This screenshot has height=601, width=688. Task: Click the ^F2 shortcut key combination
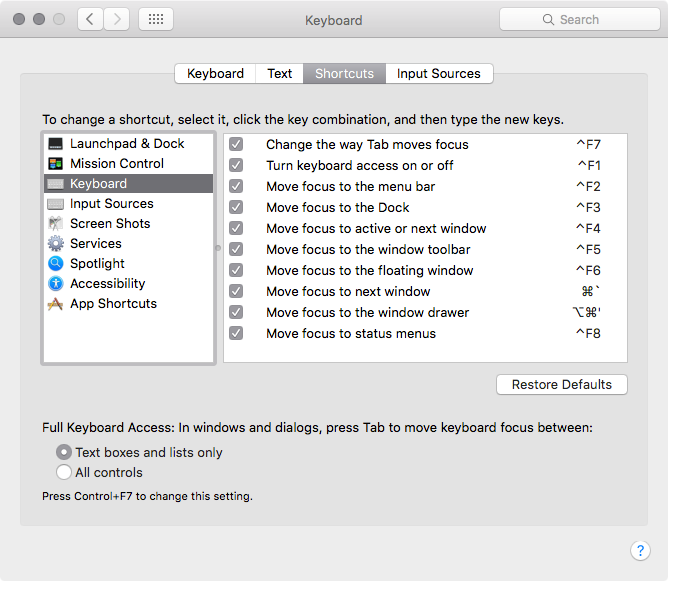(x=588, y=186)
